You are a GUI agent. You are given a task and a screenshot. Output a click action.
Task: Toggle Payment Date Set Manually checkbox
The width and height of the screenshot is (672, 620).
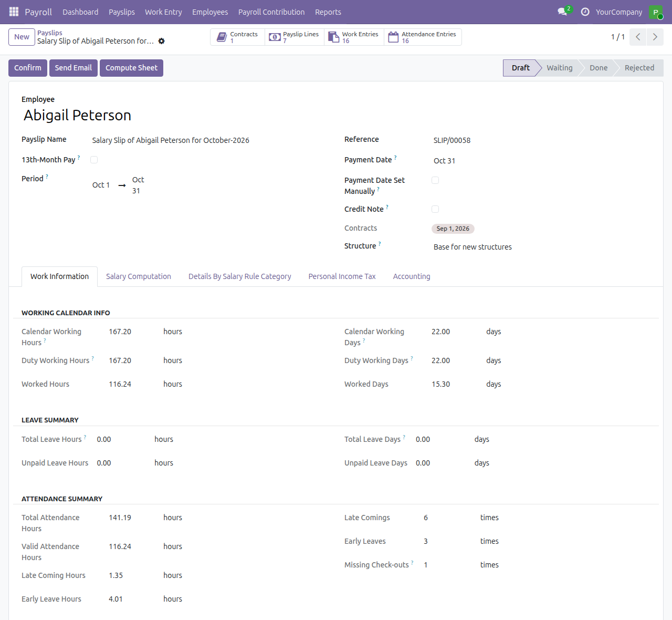[435, 180]
